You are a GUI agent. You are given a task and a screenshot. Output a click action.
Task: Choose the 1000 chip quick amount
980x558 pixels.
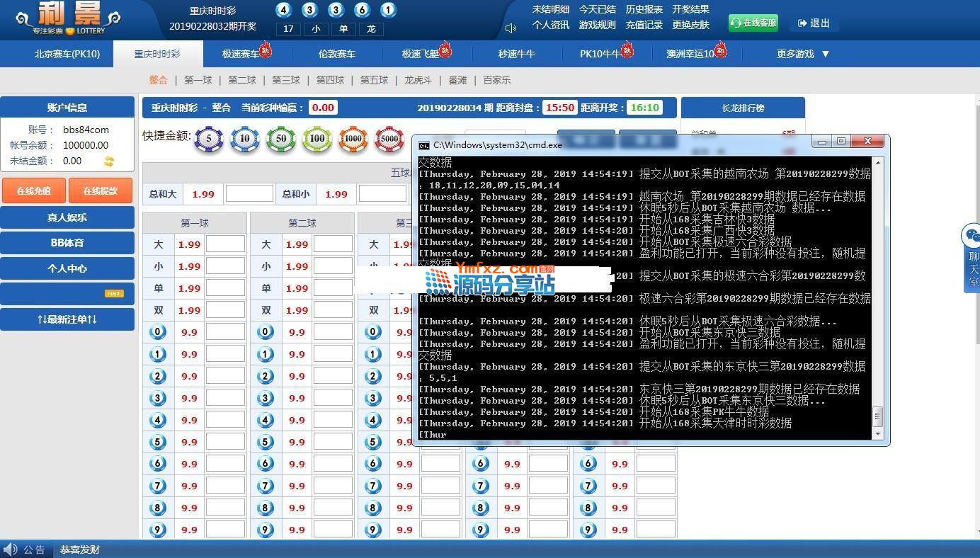[x=353, y=139]
